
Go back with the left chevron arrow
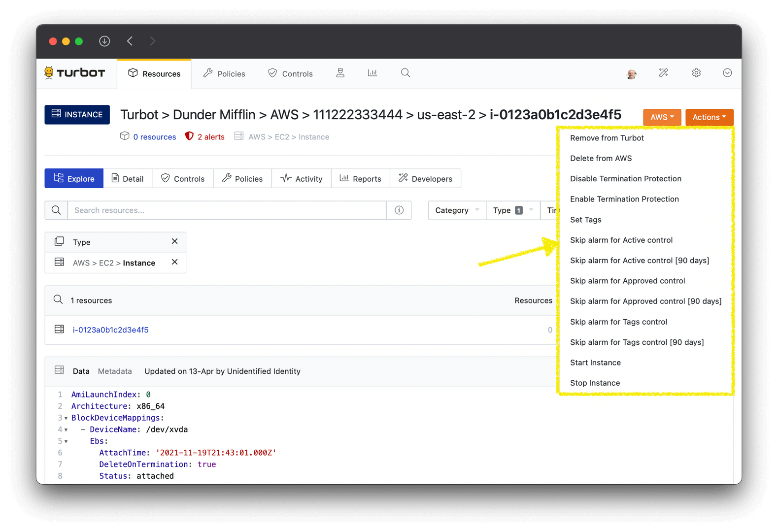[x=130, y=41]
